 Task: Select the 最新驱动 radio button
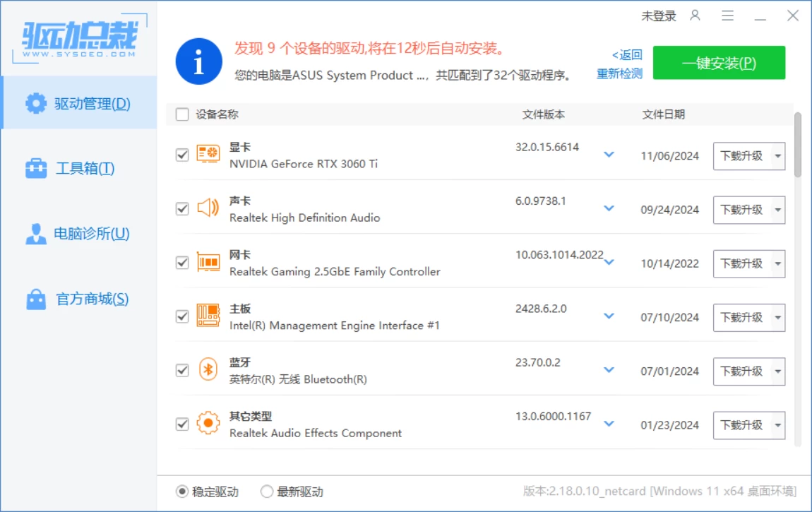click(x=267, y=492)
